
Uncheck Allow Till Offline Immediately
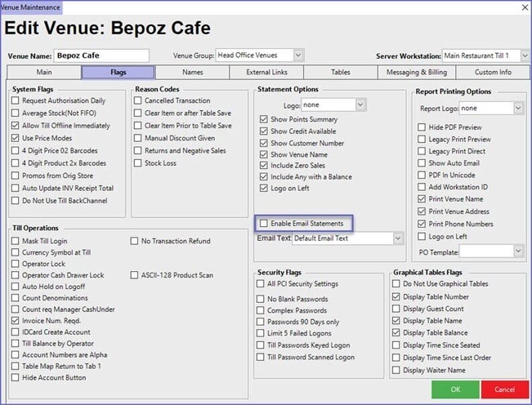pos(16,126)
